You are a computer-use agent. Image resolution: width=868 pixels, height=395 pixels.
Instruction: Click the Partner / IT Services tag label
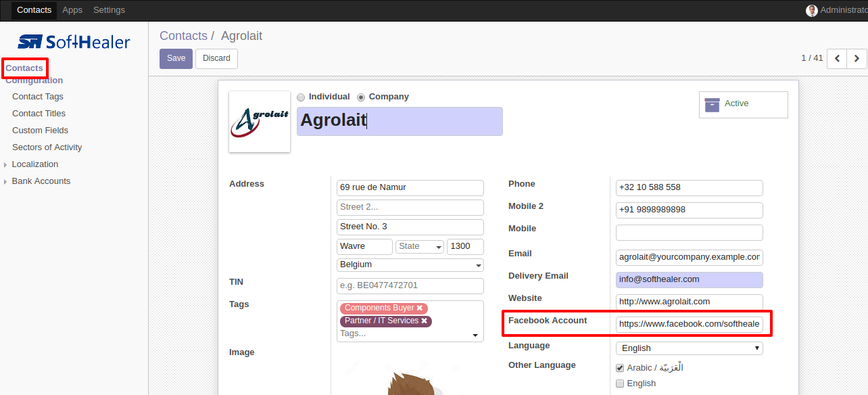[x=381, y=321]
